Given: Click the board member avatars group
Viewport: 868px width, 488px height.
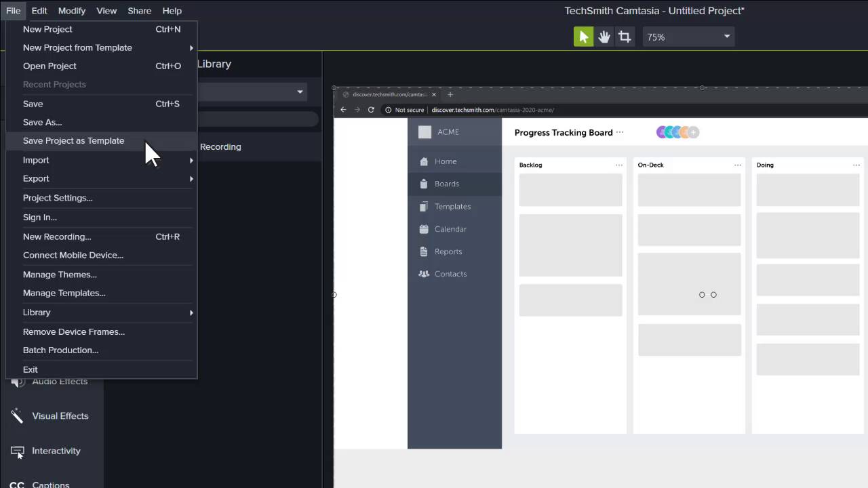Looking at the screenshot, I should click(x=677, y=132).
